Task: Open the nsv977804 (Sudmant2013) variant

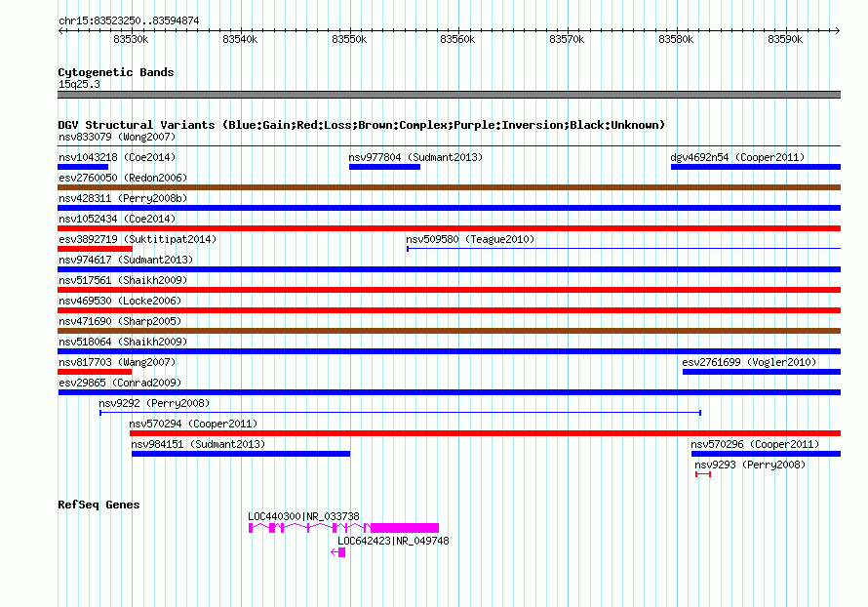Action: [x=415, y=157]
